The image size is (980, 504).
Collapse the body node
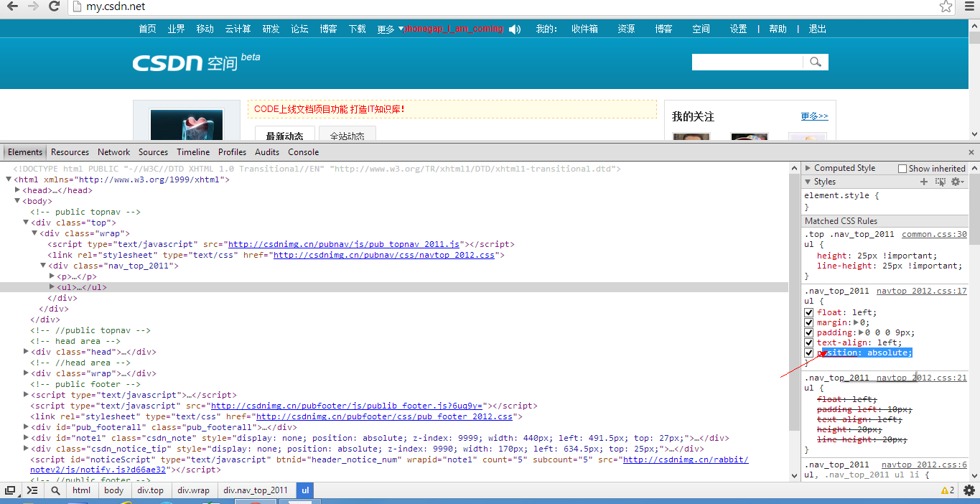[17, 201]
